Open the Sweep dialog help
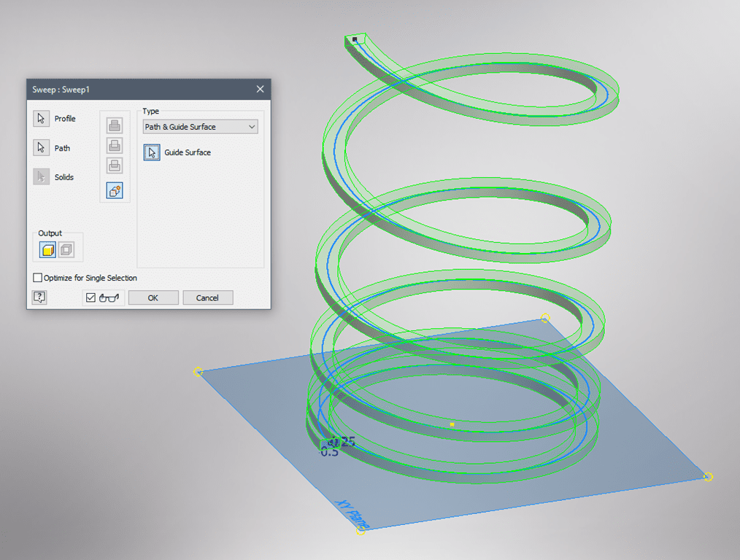 pos(39,297)
